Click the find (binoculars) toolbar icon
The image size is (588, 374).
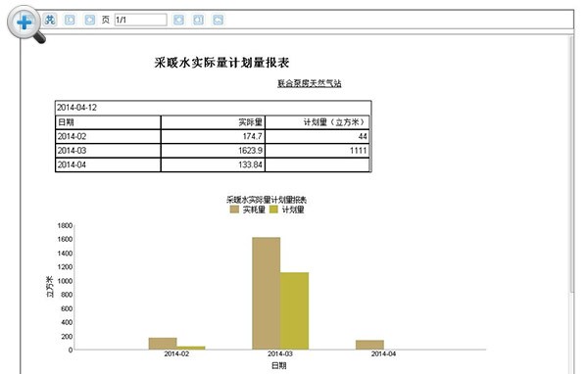50,20
